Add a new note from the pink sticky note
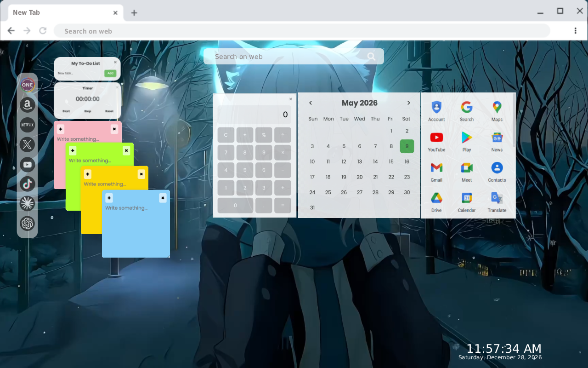The height and width of the screenshot is (368, 588). click(x=61, y=129)
